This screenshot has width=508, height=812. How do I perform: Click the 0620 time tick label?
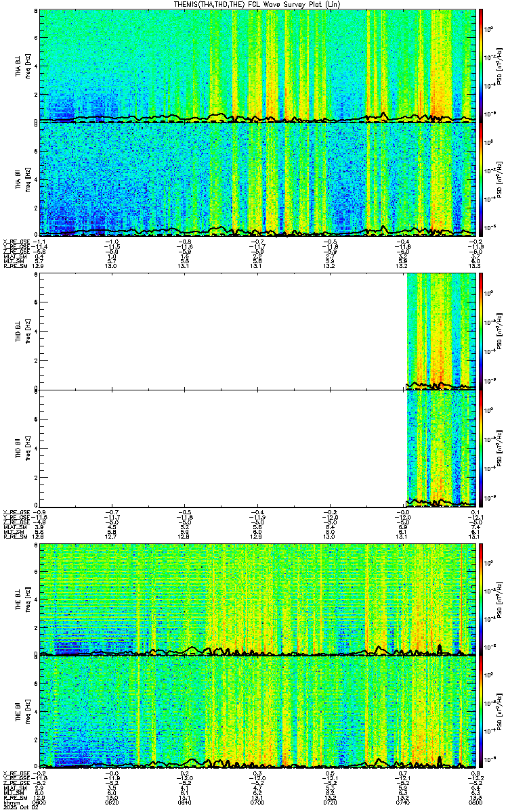pos(112,803)
